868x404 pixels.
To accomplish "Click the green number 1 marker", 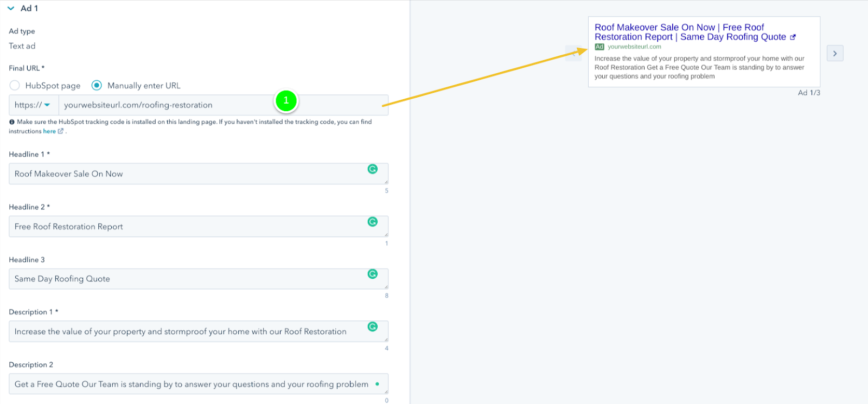I will click(286, 100).
